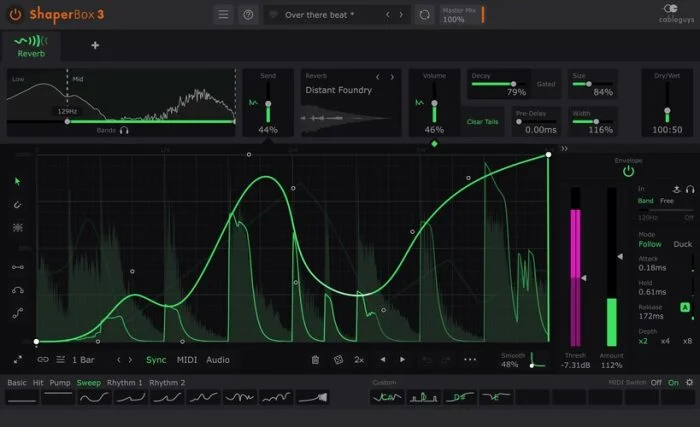This screenshot has height=427, width=700.
Task: Select Free envelope input
Action: pos(667,201)
